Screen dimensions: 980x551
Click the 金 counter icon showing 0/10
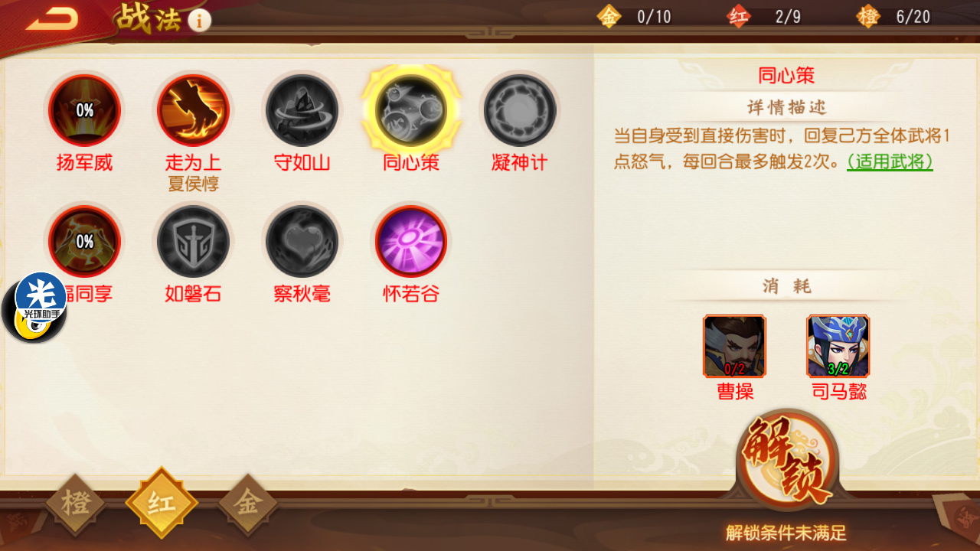[x=609, y=16]
